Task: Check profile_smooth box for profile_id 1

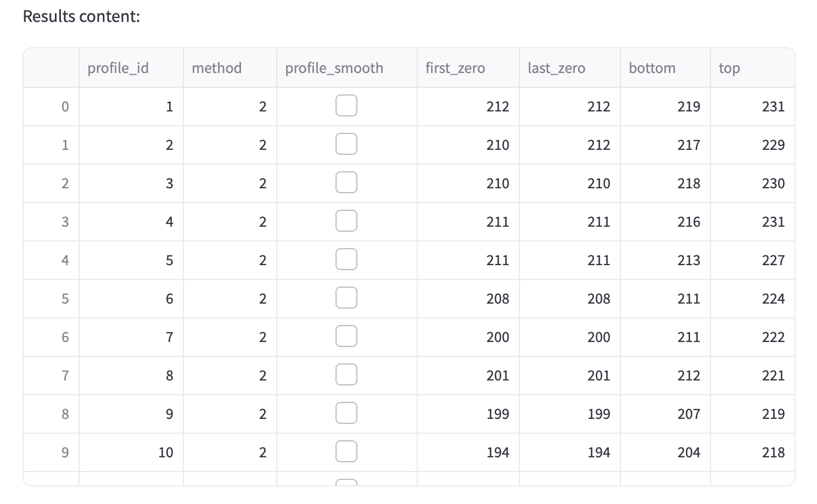Action: pyautogui.click(x=346, y=105)
